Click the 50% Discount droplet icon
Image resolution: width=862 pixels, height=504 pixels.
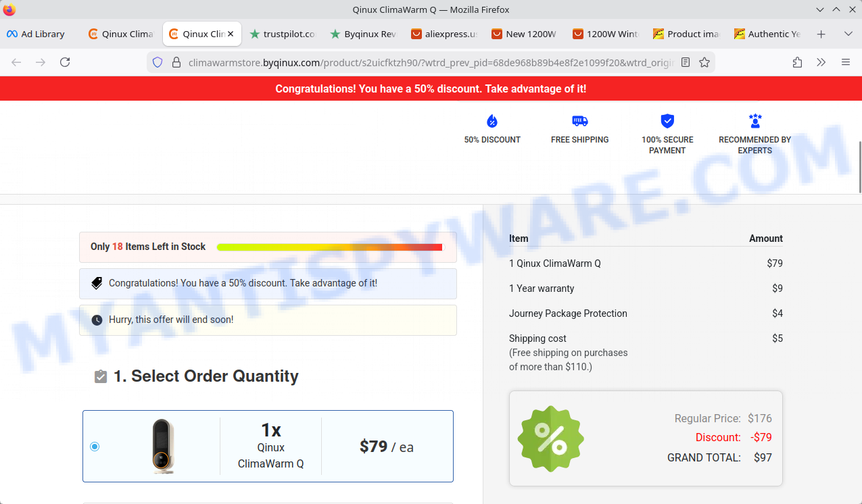(492, 122)
